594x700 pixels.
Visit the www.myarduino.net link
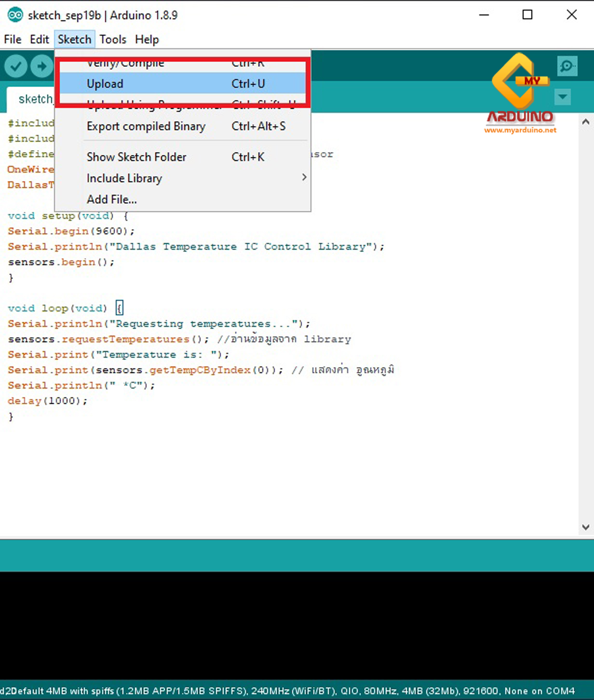coord(520,130)
